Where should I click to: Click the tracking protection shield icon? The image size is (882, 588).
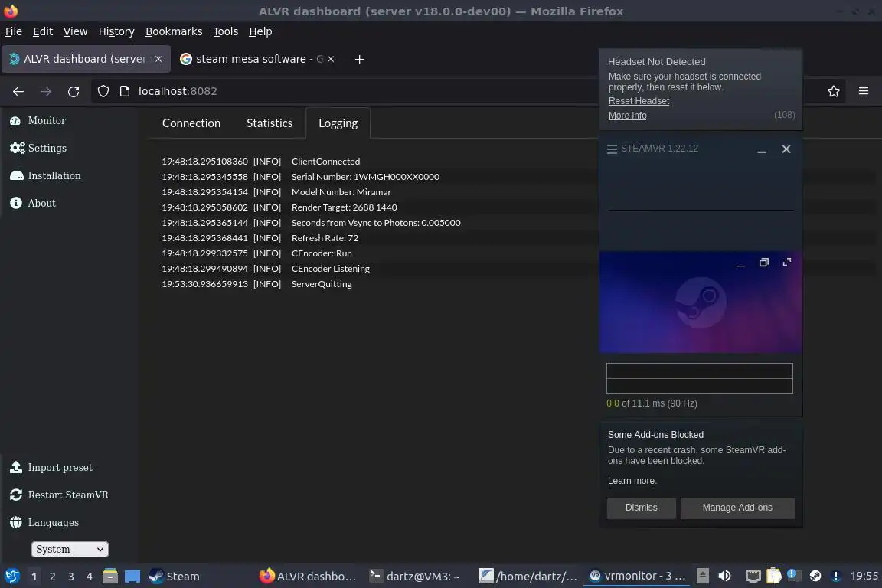(x=103, y=91)
